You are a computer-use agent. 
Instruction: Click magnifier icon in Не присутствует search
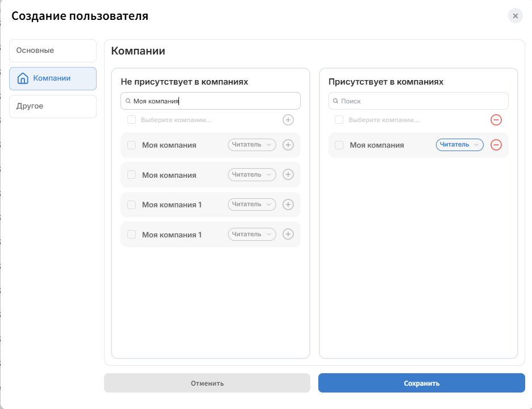128,101
